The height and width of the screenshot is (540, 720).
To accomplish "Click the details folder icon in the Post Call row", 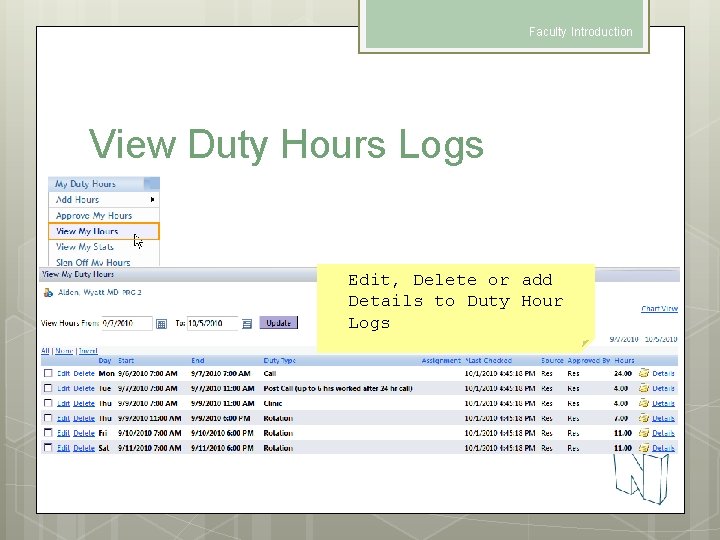I will point(644,388).
